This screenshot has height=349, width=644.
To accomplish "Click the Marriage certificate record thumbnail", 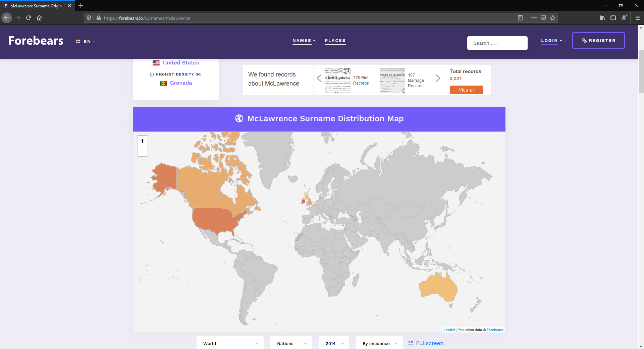I will 392,81.
